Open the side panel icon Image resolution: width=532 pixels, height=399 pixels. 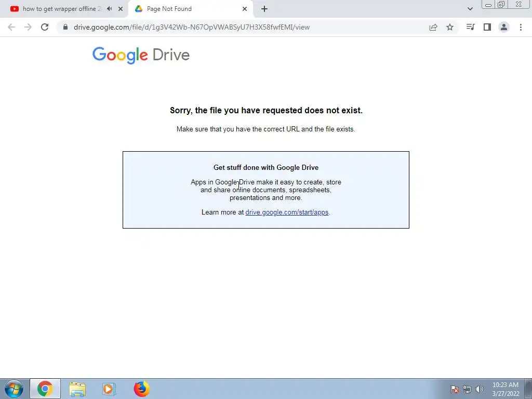(487, 27)
